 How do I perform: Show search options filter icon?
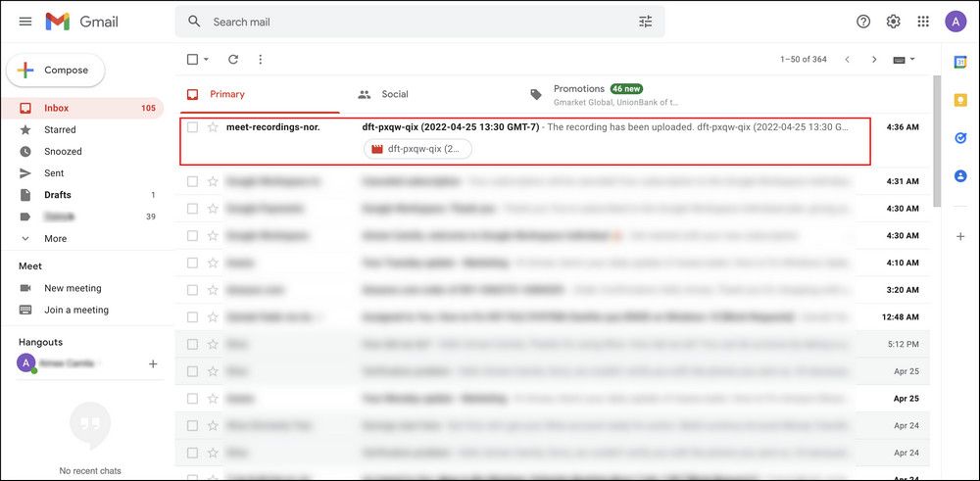[645, 22]
